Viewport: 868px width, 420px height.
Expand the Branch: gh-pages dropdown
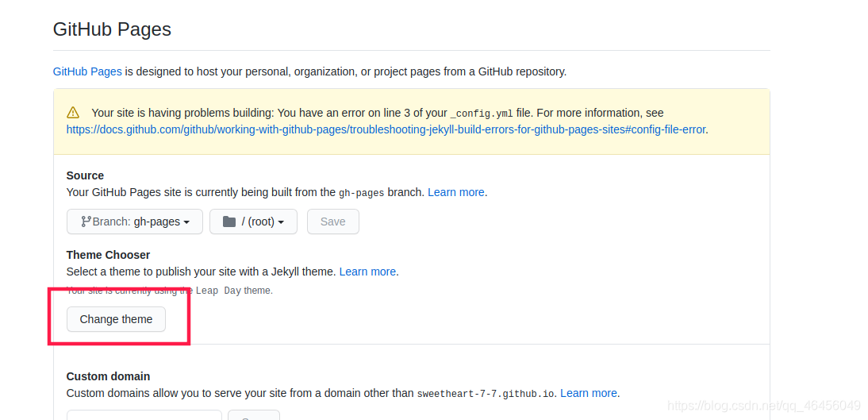point(135,222)
